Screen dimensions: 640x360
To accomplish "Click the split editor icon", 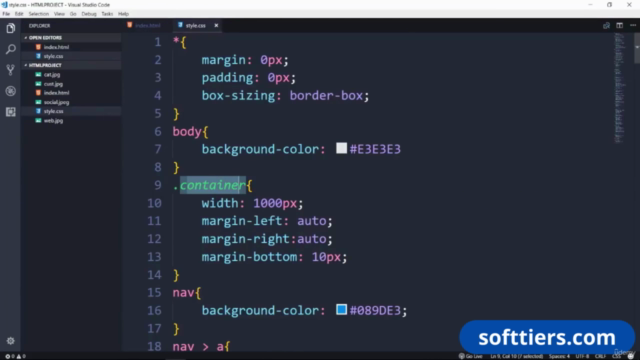I will coord(620,25).
